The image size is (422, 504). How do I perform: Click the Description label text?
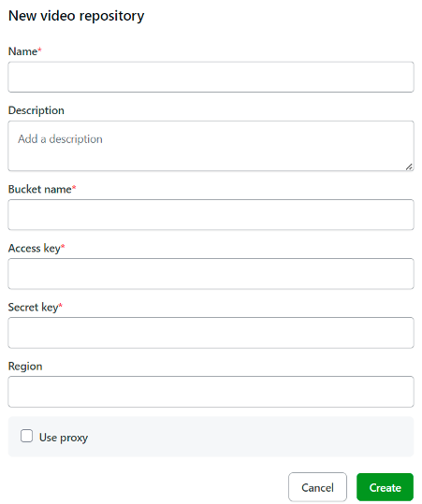(x=36, y=110)
